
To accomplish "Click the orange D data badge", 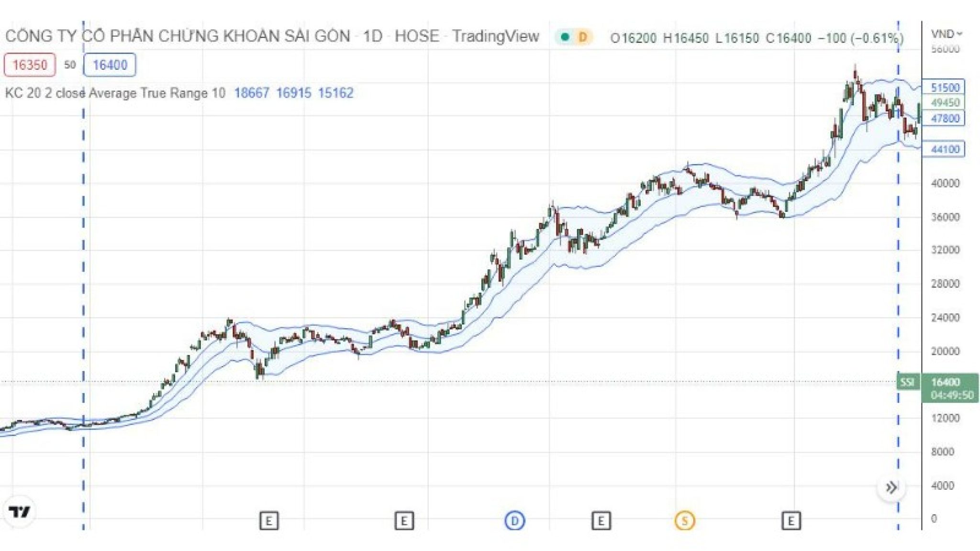I will coord(582,37).
